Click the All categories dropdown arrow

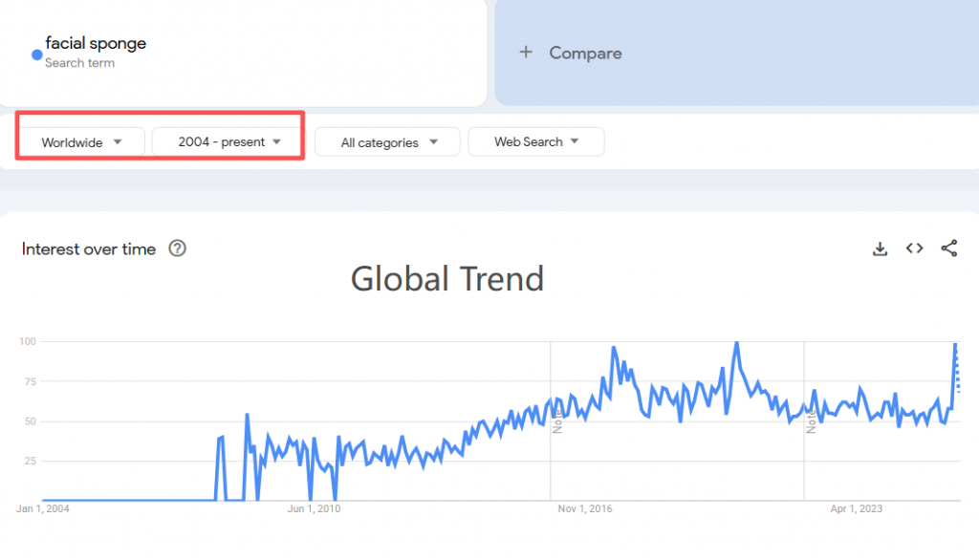[433, 141]
